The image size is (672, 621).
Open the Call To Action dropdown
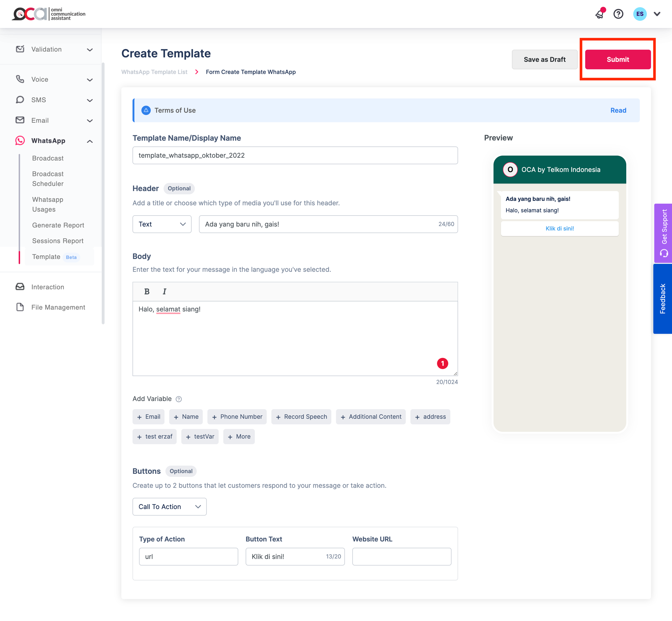click(x=169, y=506)
